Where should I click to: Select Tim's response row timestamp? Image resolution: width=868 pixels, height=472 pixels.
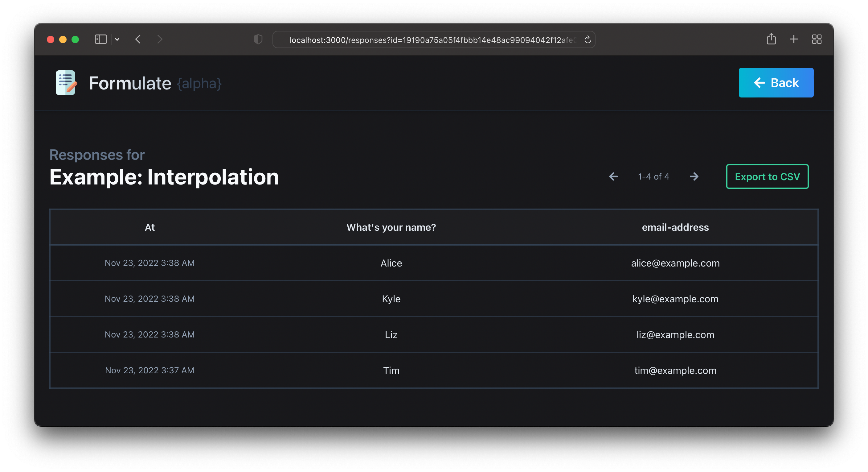point(149,370)
